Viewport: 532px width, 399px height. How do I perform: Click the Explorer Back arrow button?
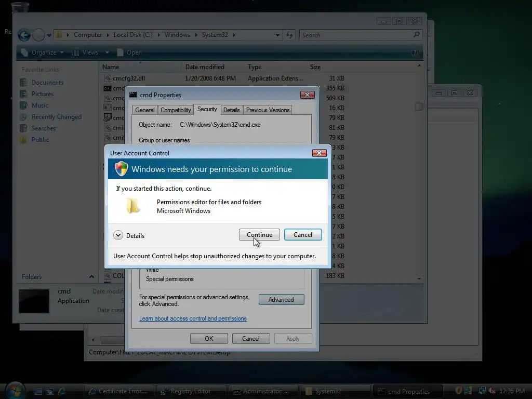24,35
